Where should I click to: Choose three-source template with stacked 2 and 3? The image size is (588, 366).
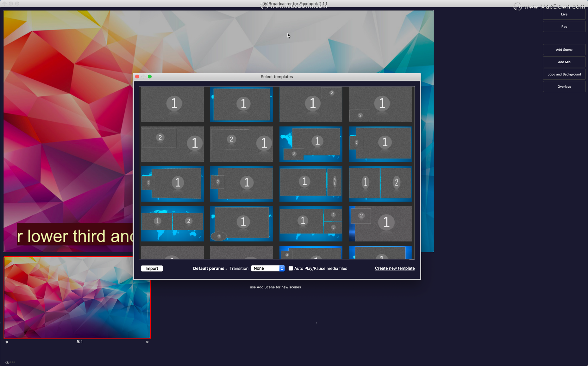click(x=311, y=224)
